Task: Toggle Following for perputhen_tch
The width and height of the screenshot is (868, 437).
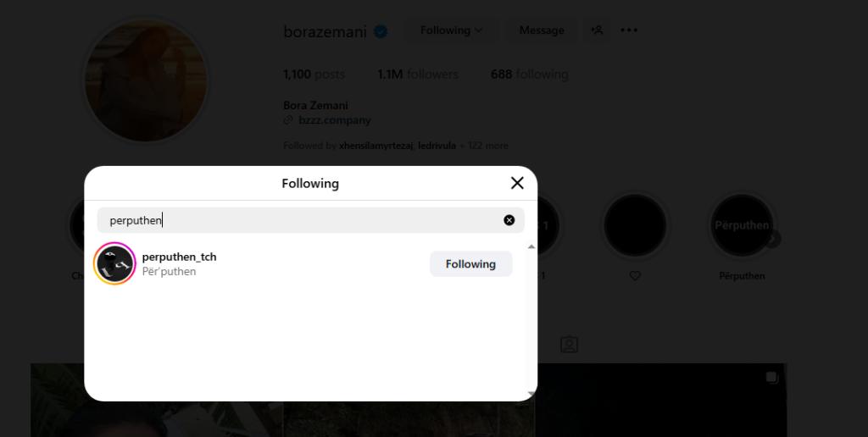Action: pyautogui.click(x=470, y=263)
